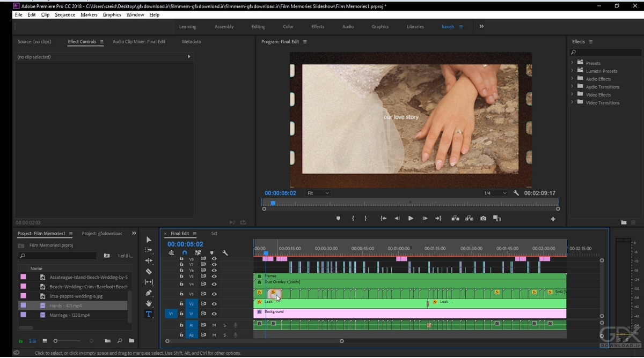Open timeline display settings wrench
This screenshot has width=644, height=358.
click(225, 253)
